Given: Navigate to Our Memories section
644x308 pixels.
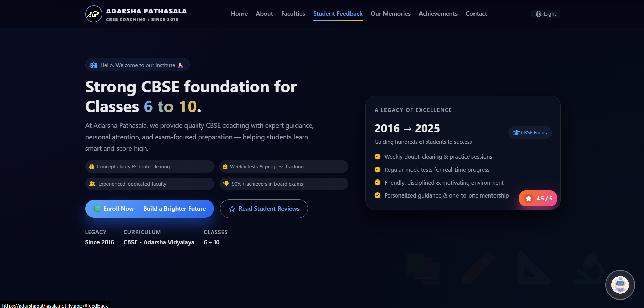Looking at the screenshot, I should tap(391, 14).
